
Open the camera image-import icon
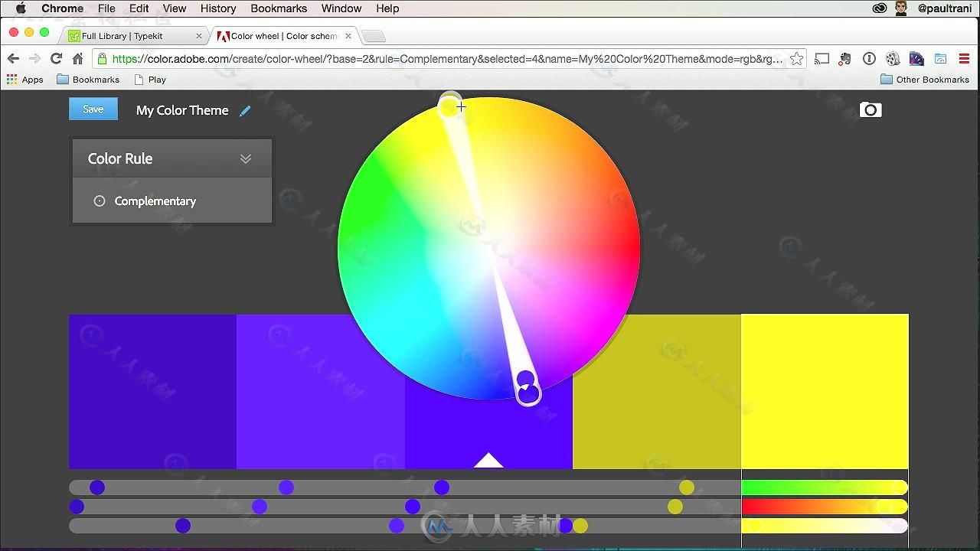[871, 110]
